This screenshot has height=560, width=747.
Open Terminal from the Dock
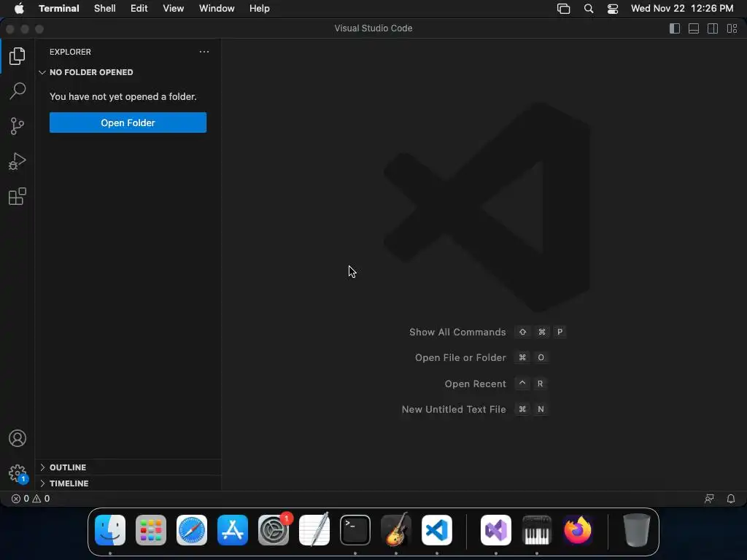tap(355, 530)
